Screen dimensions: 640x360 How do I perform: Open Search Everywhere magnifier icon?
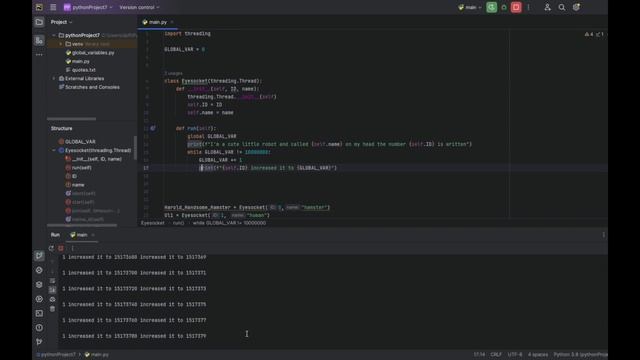pyautogui.click(x=562, y=7)
